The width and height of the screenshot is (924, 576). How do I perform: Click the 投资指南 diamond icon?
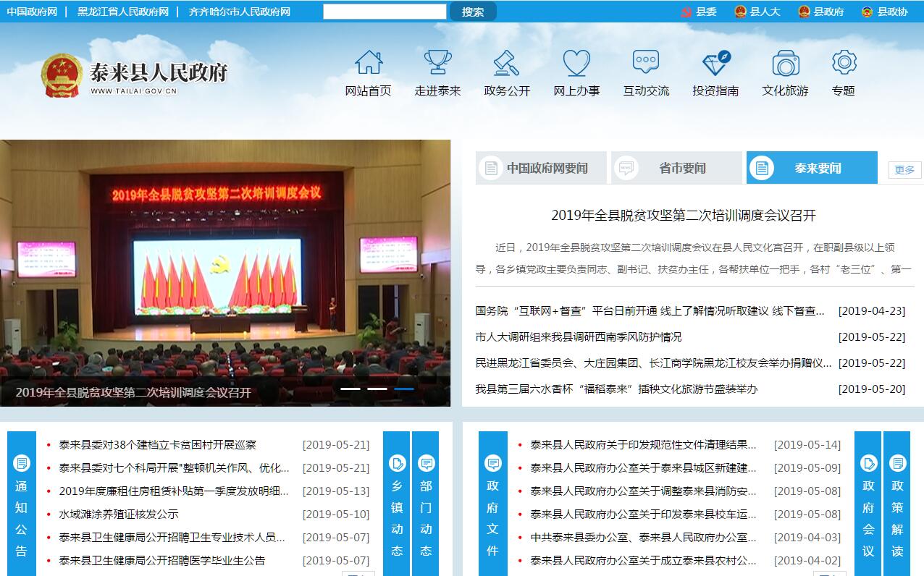point(716,62)
